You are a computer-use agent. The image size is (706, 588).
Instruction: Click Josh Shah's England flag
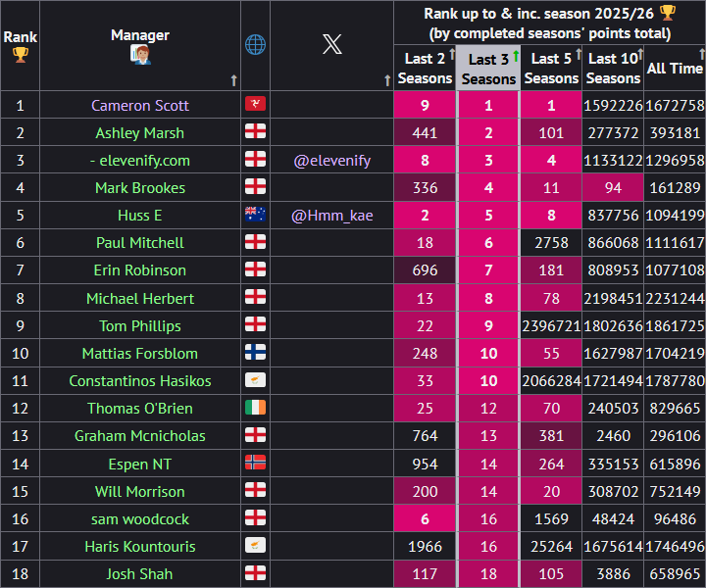tap(255, 572)
